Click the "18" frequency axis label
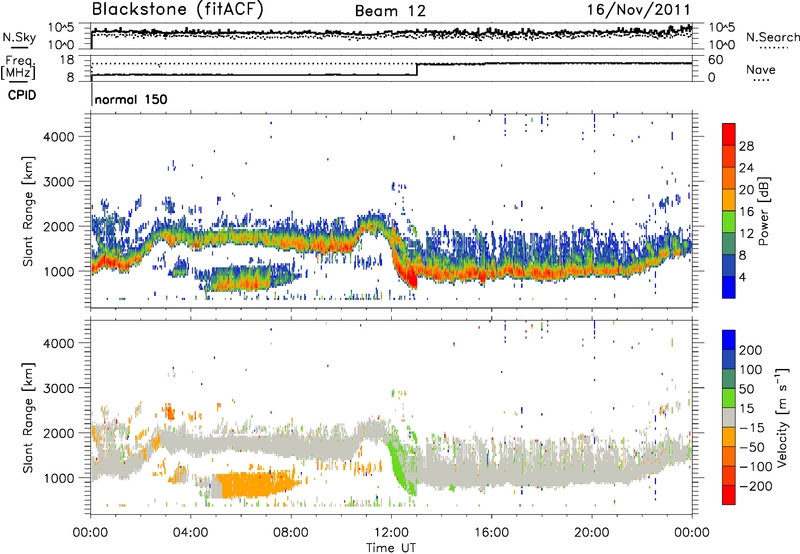 click(x=66, y=60)
